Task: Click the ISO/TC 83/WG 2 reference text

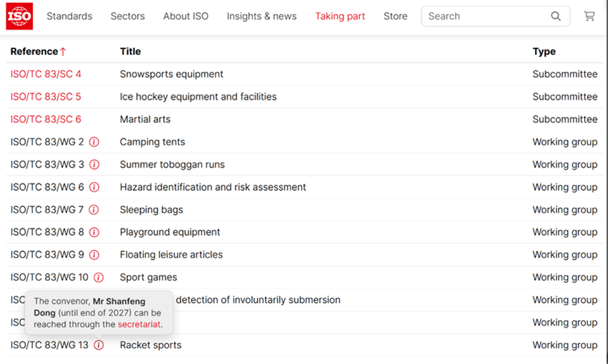Action: point(47,142)
